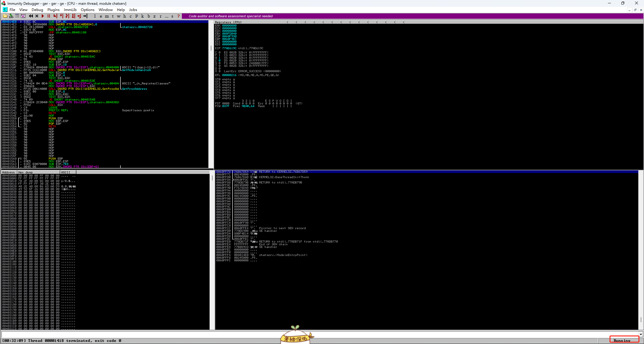The image size is (644, 344).
Task: Open the Window menu
Action: (x=106, y=10)
